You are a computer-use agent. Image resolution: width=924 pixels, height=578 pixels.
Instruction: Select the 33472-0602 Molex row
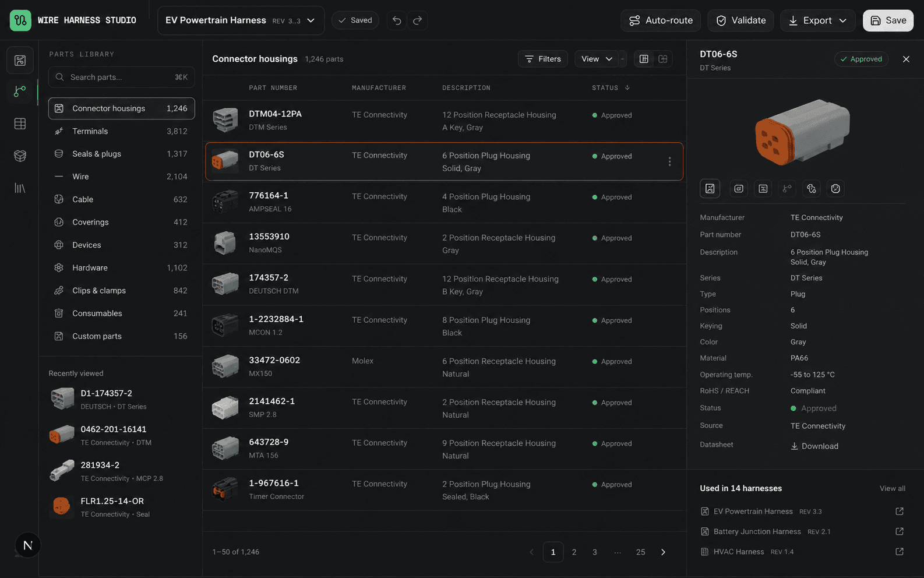(445, 367)
